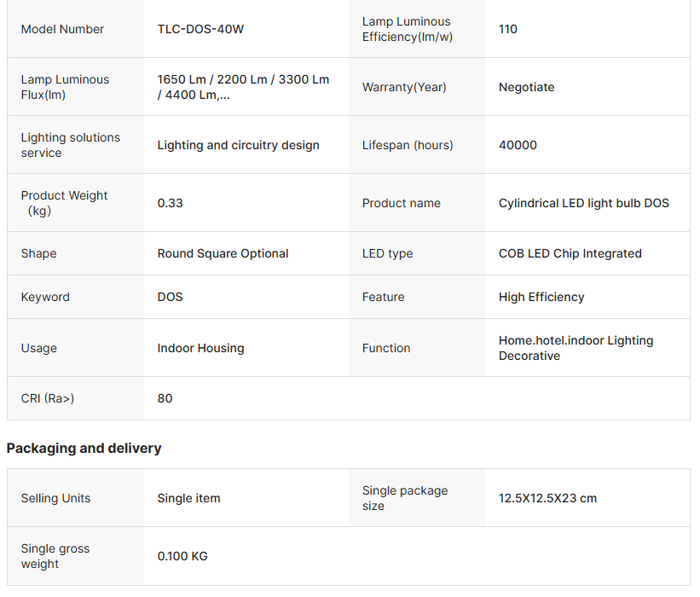Click gross weight value '0.100 KG'
Screen dimensions: 700x597
tap(182, 556)
